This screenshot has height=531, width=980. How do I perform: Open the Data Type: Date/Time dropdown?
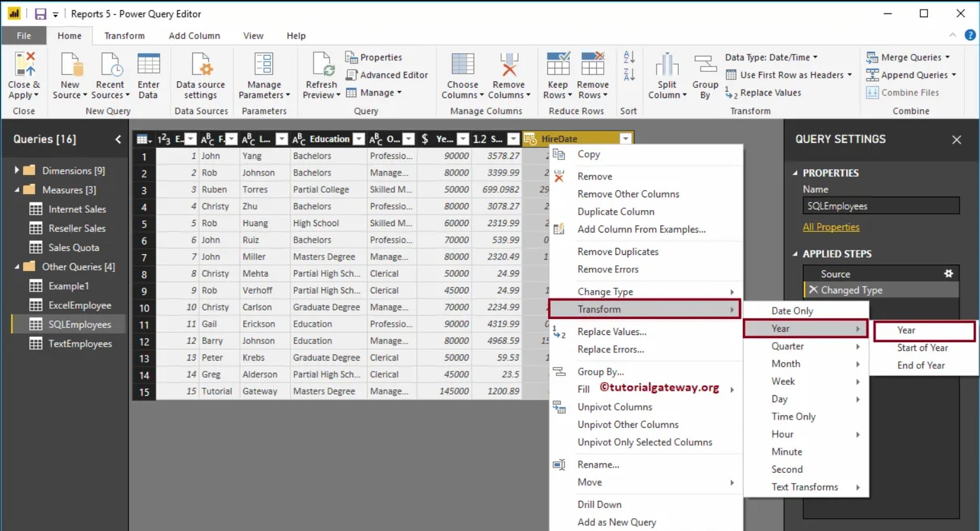pyautogui.click(x=770, y=57)
